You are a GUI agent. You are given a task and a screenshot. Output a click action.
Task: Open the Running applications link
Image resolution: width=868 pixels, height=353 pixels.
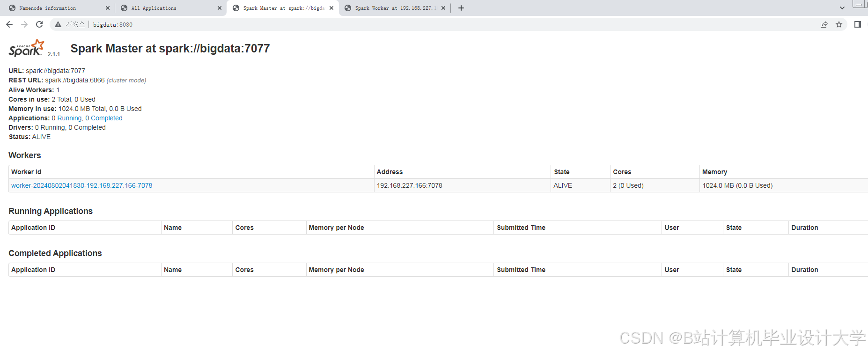tap(70, 118)
